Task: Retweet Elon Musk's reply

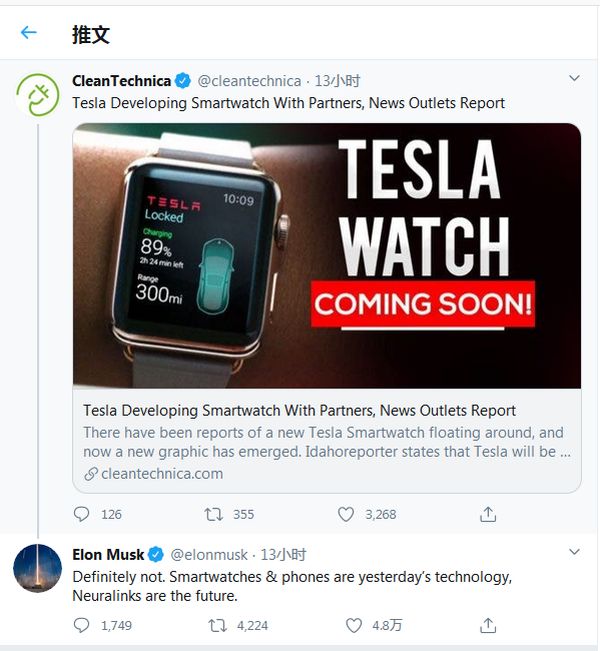Action: click(x=217, y=625)
